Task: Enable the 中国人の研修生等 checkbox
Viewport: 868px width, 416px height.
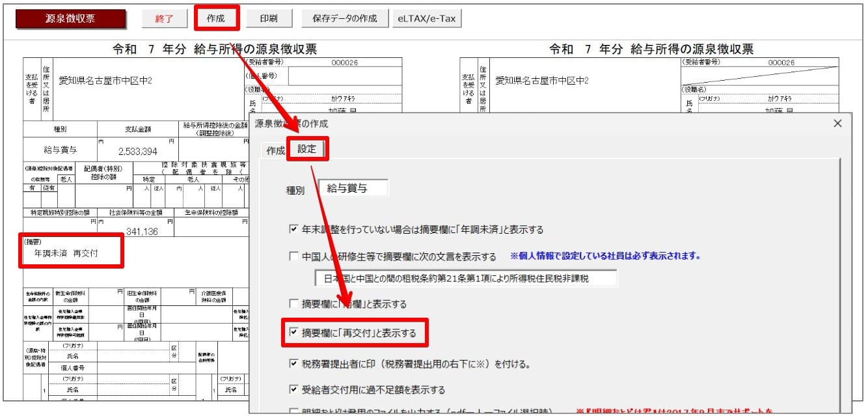Action: coord(293,257)
